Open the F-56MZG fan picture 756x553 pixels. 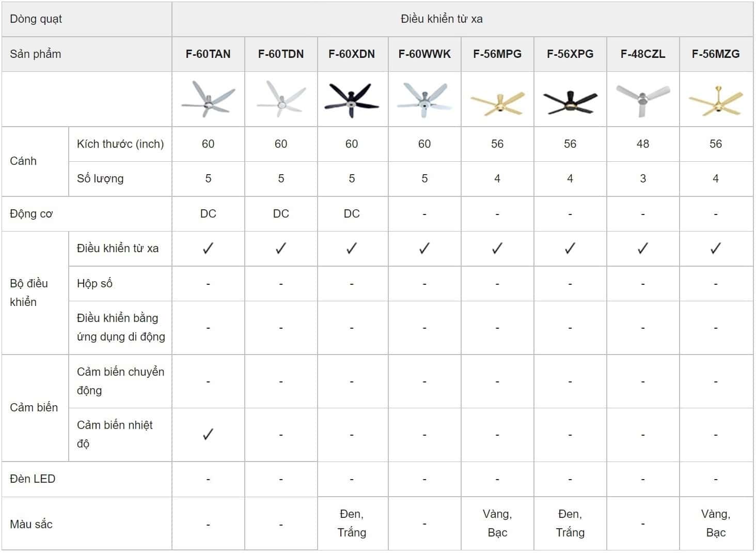tap(716, 101)
